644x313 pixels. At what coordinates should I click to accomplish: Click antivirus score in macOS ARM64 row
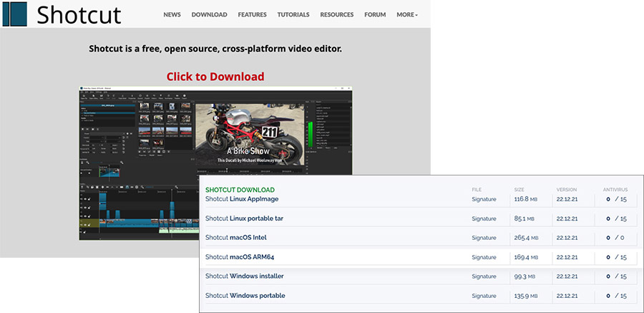tap(616, 257)
